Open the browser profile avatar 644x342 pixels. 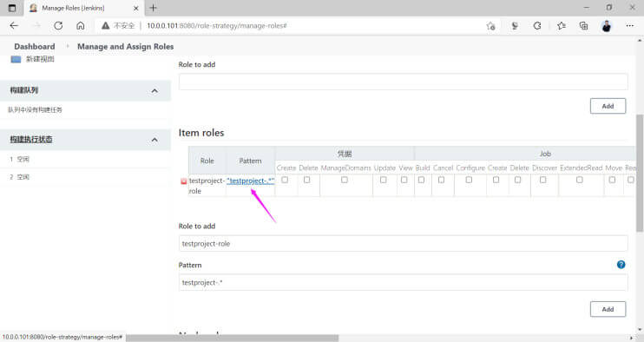tap(607, 26)
